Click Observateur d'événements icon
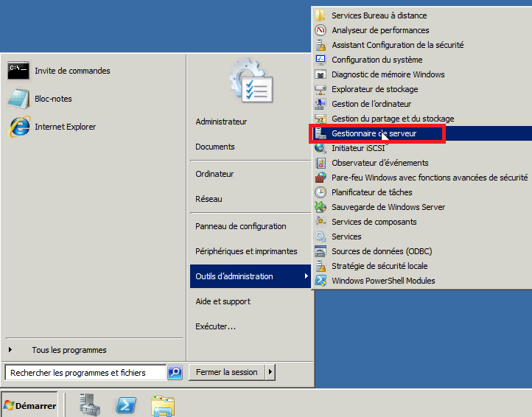Viewport: 532px width, 417px height. 321,163
